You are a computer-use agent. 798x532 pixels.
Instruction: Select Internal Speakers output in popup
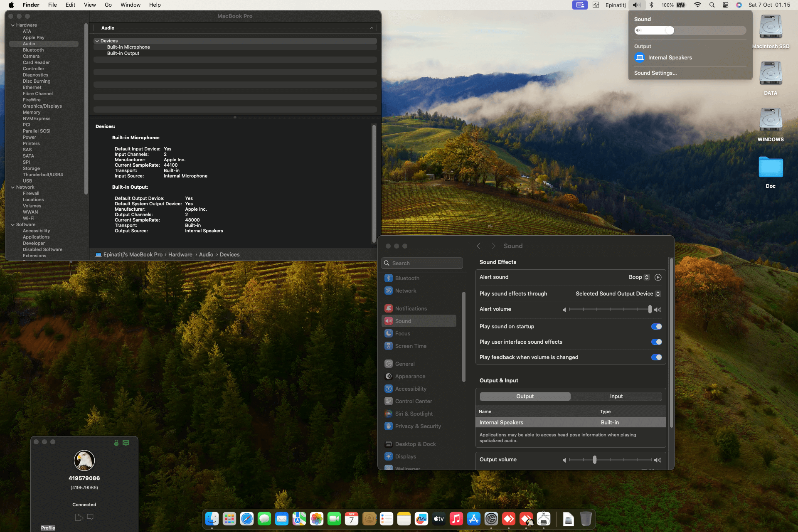(x=670, y=58)
